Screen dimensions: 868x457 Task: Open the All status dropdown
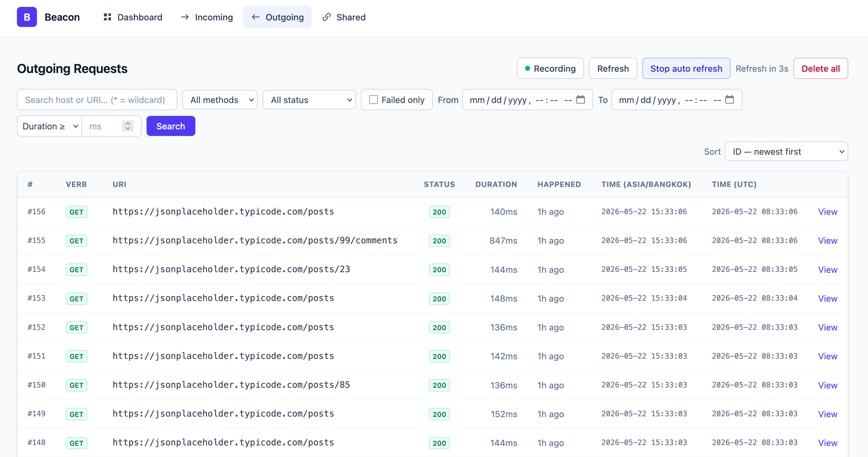click(309, 100)
